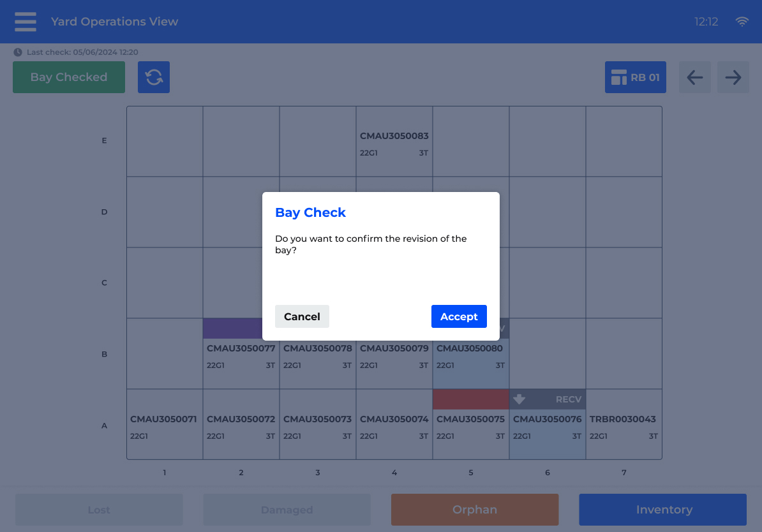Click the clock icon beside Last check
This screenshot has height=532, width=762.
coord(18,52)
